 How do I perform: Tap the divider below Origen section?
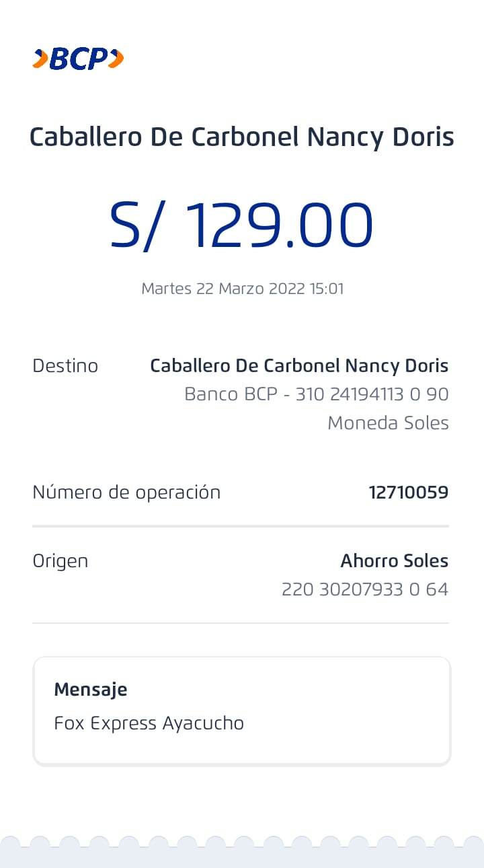point(241,623)
